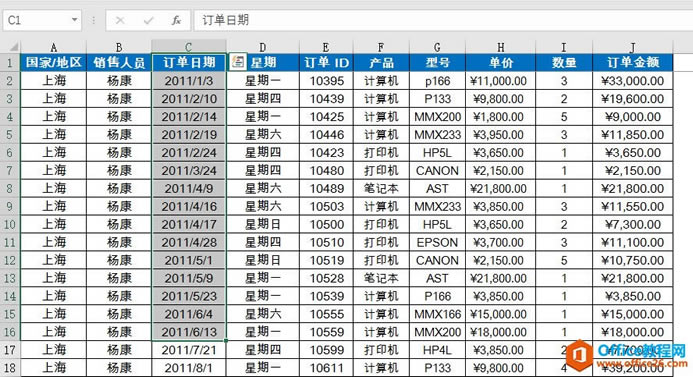Click model cell p166 in row 2

tap(437, 80)
